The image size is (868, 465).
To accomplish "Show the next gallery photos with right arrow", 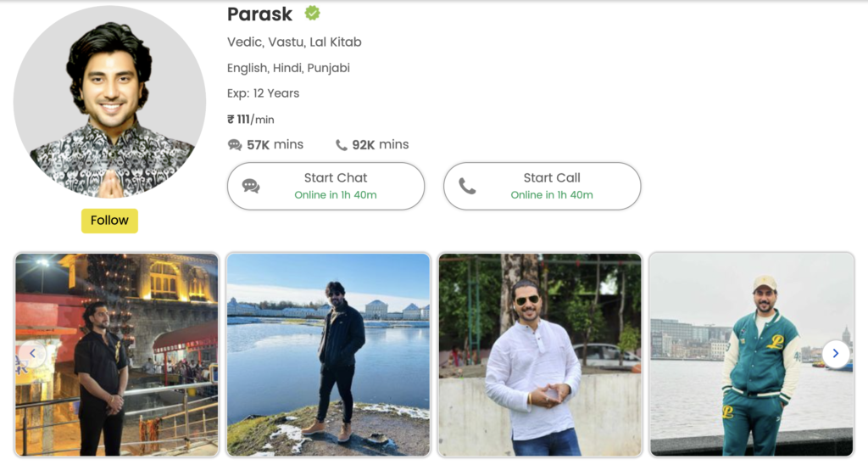I will (x=836, y=354).
